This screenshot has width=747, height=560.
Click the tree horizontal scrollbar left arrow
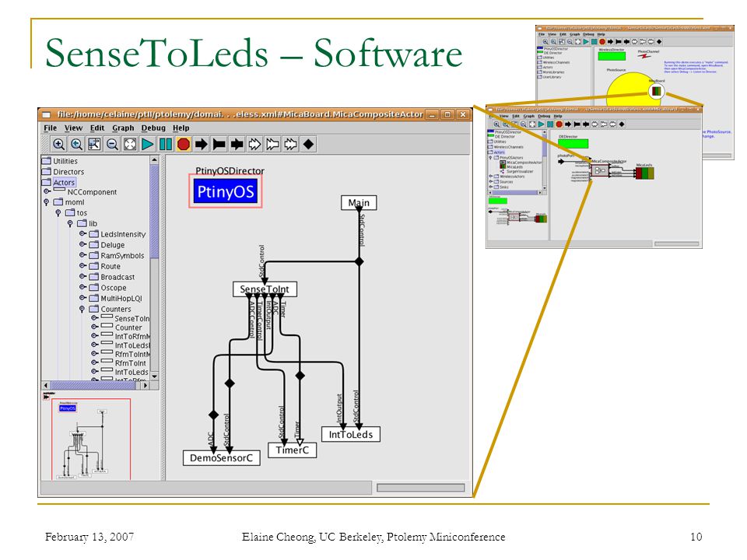[x=46, y=385]
